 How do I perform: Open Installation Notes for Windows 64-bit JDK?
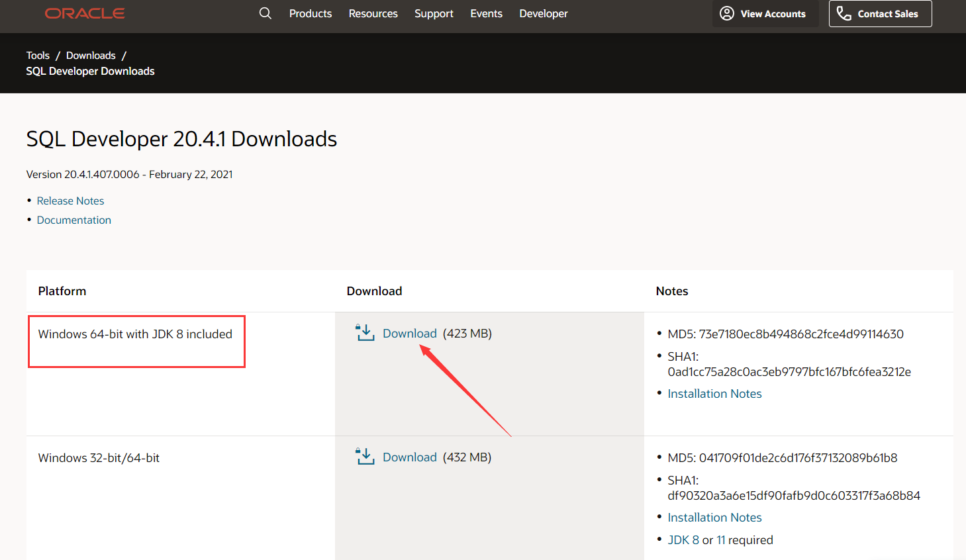[x=714, y=394]
